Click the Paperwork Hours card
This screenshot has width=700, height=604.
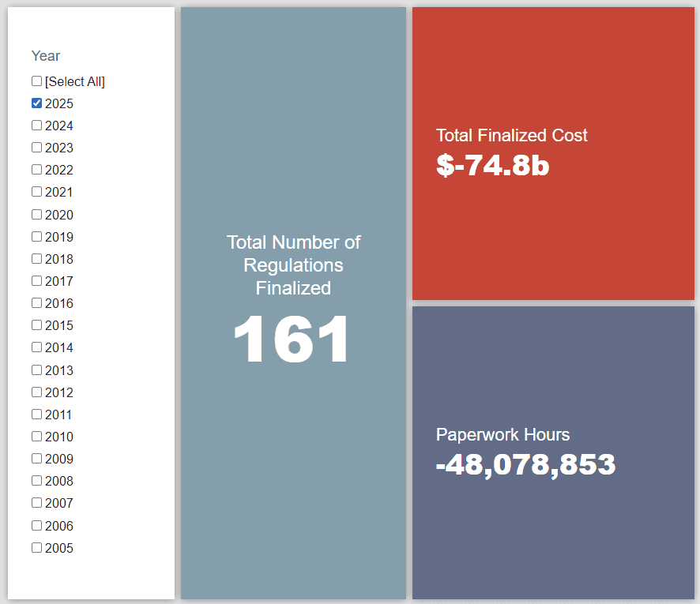click(x=553, y=452)
